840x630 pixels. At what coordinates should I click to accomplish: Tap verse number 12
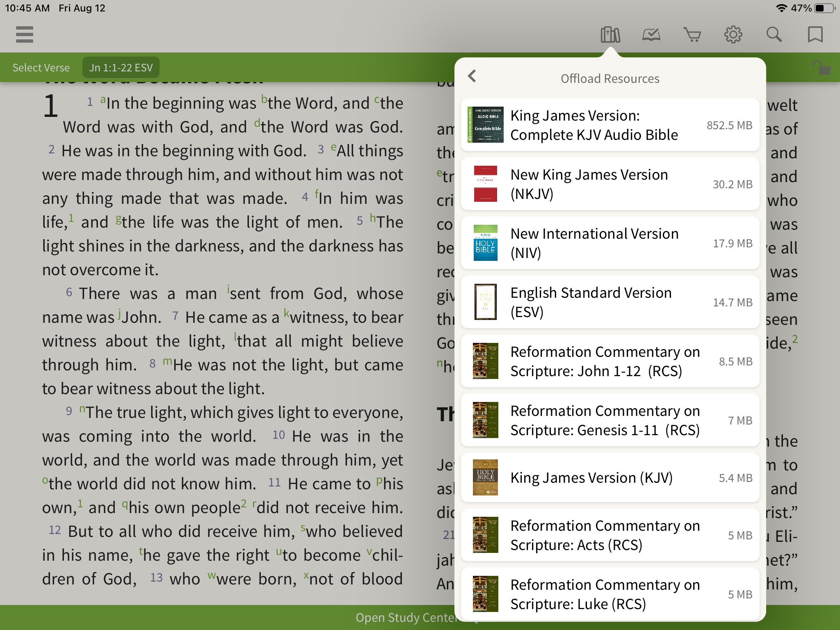click(x=55, y=530)
